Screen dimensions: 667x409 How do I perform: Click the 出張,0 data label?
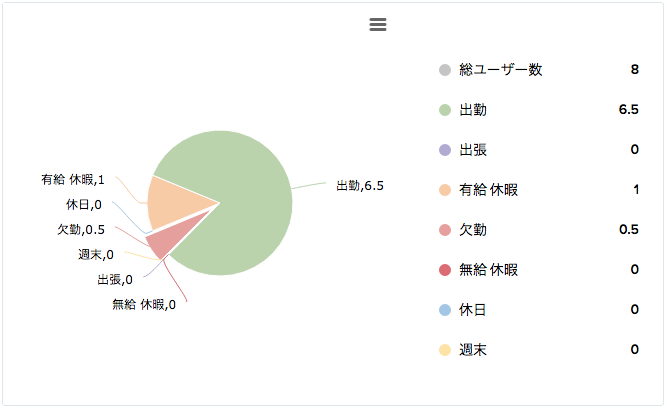tap(115, 280)
